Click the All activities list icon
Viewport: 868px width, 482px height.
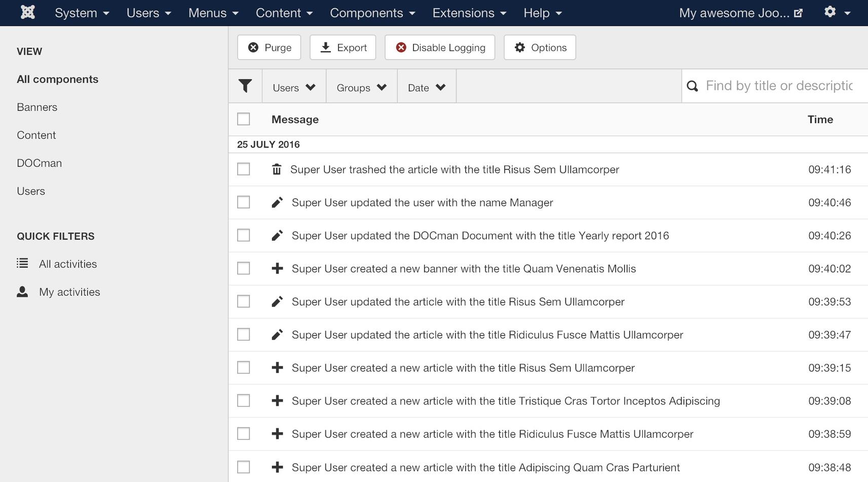[x=22, y=263]
